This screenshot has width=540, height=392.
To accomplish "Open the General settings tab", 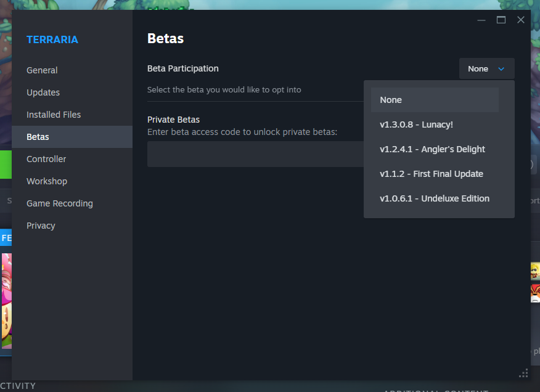I will (42, 70).
